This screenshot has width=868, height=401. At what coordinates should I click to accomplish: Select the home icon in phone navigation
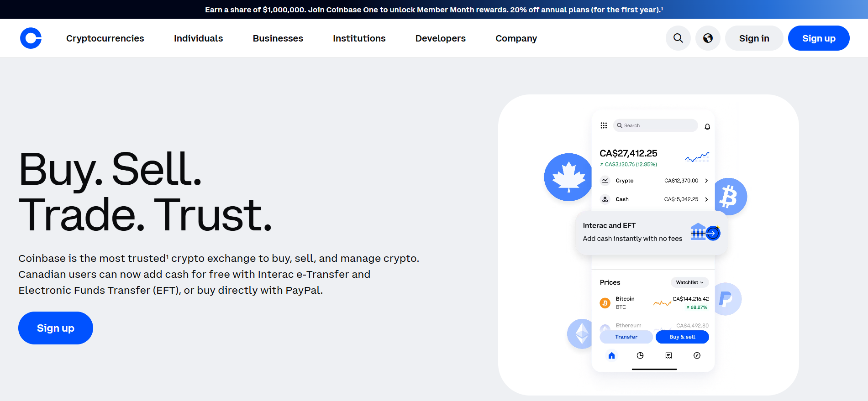tap(612, 355)
